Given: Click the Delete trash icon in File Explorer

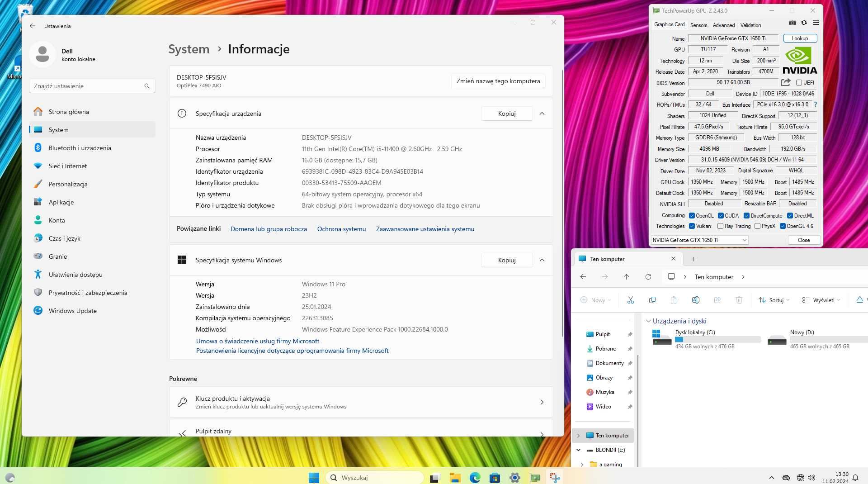Looking at the screenshot, I should tap(739, 300).
